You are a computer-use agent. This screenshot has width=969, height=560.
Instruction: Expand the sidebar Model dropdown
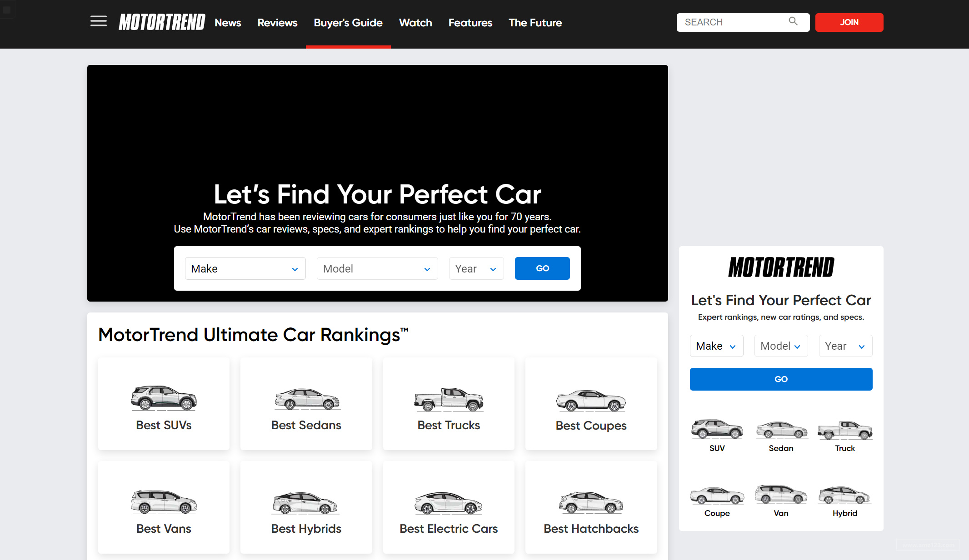[780, 346]
